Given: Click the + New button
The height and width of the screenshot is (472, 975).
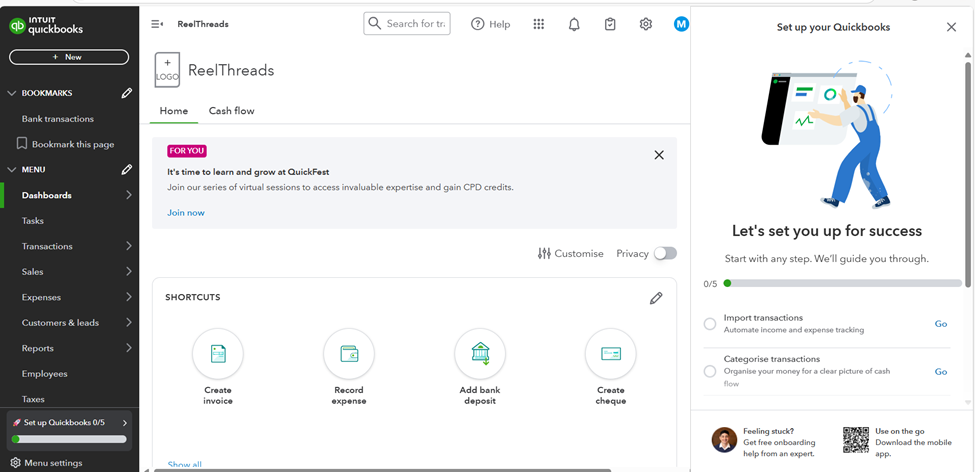Looking at the screenshot, I should coord(69,57).
